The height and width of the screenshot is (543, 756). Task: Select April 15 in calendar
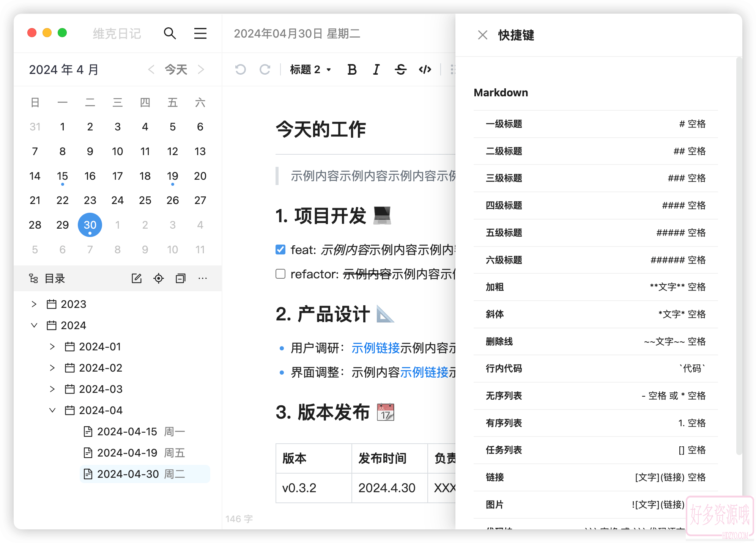click(x=63, y=176)
